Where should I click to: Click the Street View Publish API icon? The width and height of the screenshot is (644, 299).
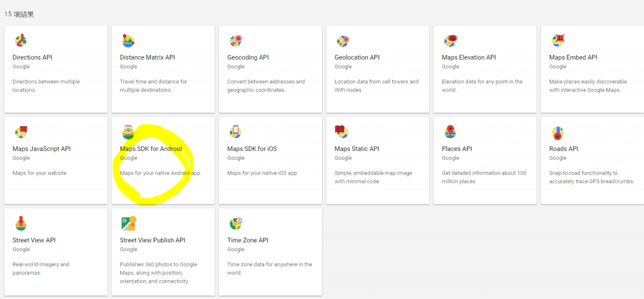(x=128, y=223)
